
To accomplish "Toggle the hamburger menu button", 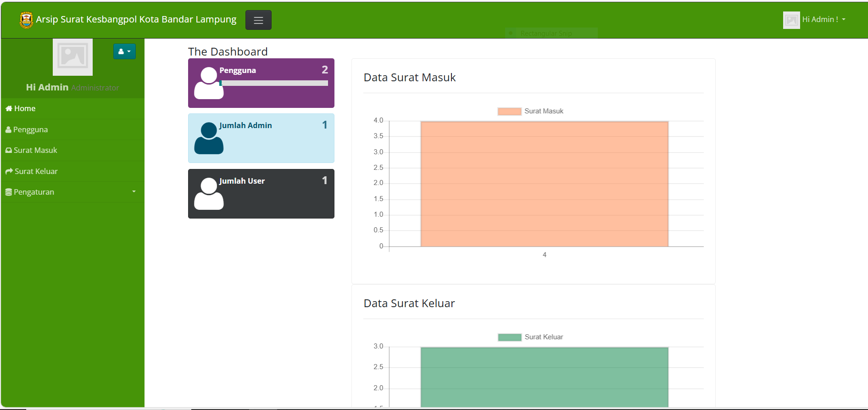I will [x=258, y=20].
